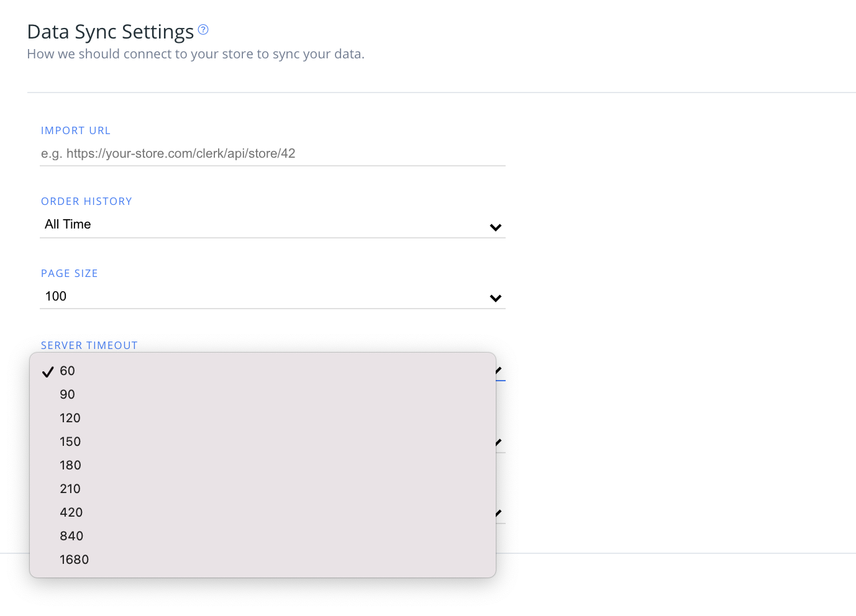This screenshot has height=616, width=856.
Task: Click the Import URL field label
Action: (x=75, y=130)
